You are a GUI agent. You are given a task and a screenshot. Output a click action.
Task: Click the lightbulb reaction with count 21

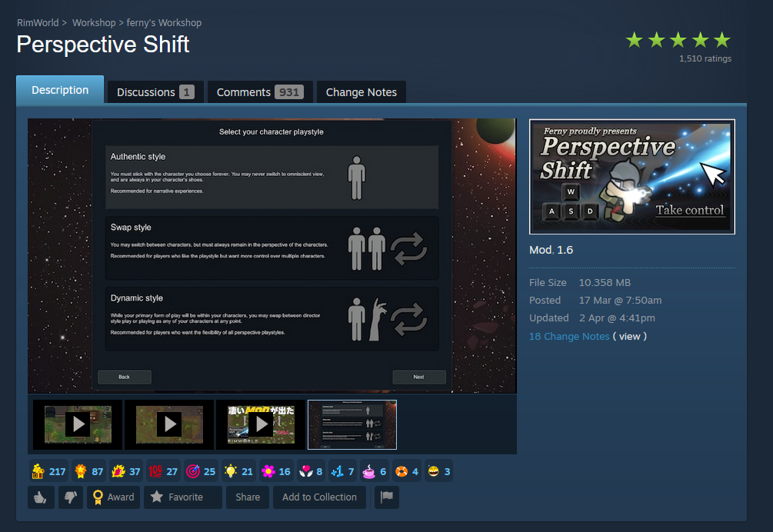click(x=238, y=471)
